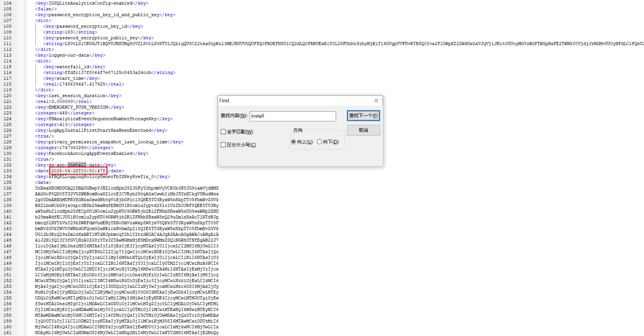Click the EMERGENCY_PUSH_VERSION key on line 122
Image resolution: width=644 pixels, height=336 pixels.
pyautogui.click(x=78, y=107)
